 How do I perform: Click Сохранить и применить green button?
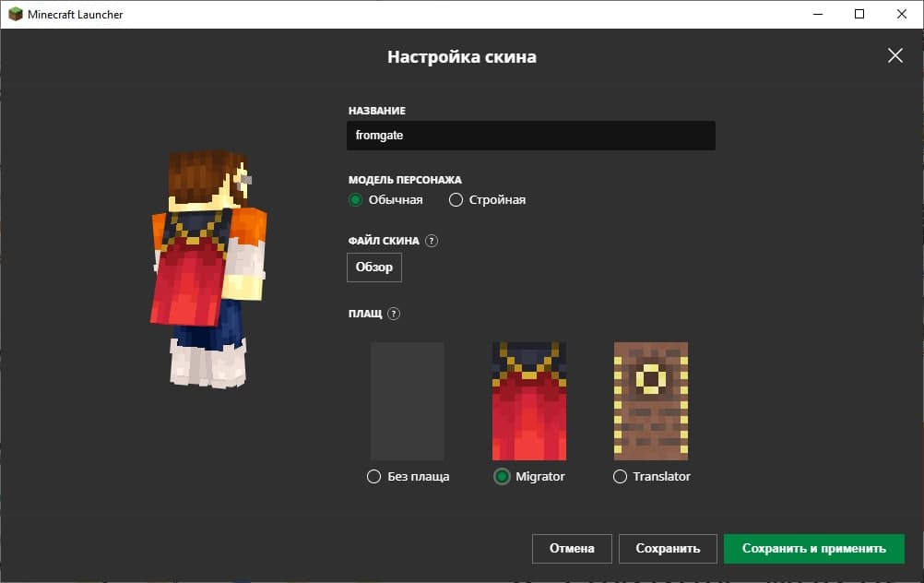tap(814, 549)
